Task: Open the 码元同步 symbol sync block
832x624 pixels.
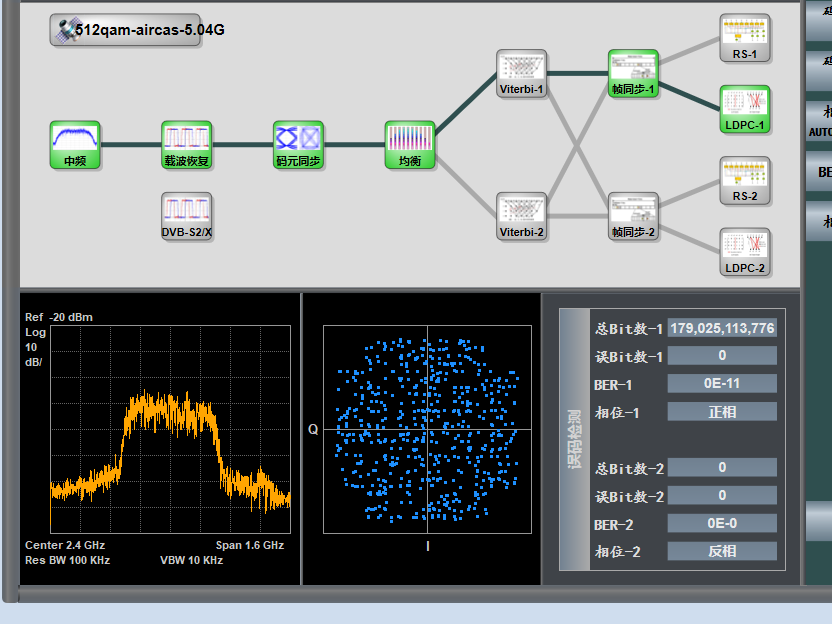Action: coord(299,144)
